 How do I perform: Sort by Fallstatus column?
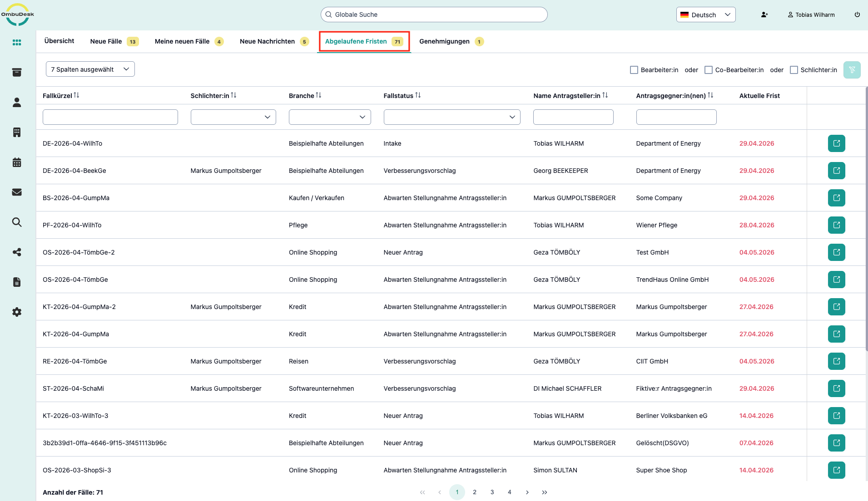click(x=418, y=95)
